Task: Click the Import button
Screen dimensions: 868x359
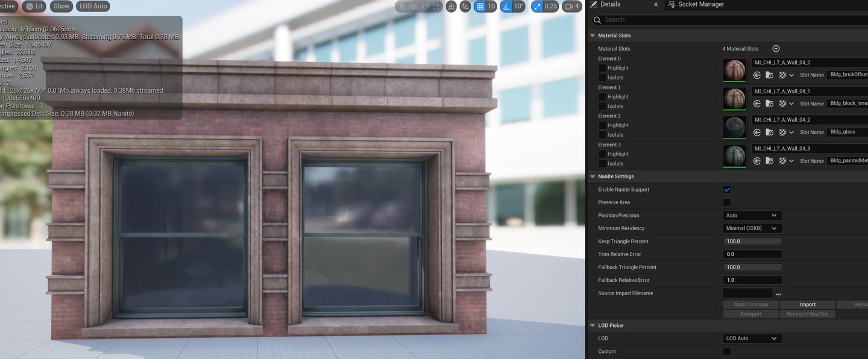Action: pyautogui.click(x=808, y=305)
